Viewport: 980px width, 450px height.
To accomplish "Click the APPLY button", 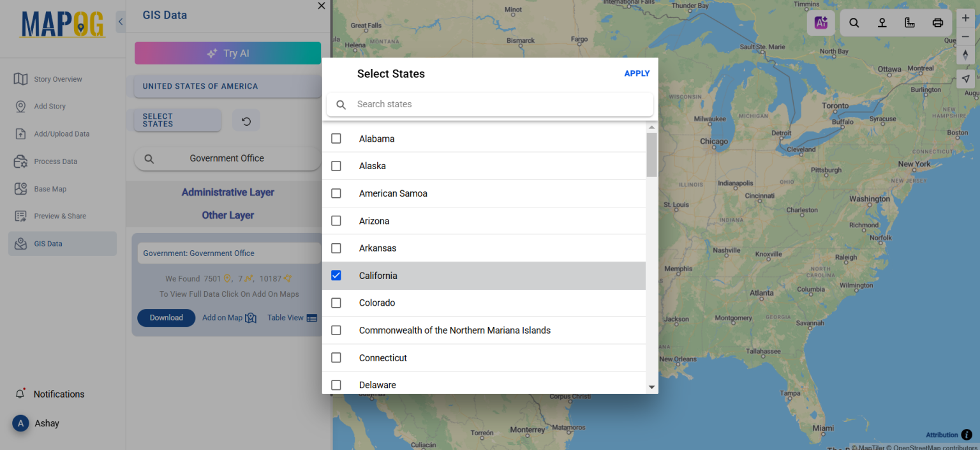I will 637,73.
